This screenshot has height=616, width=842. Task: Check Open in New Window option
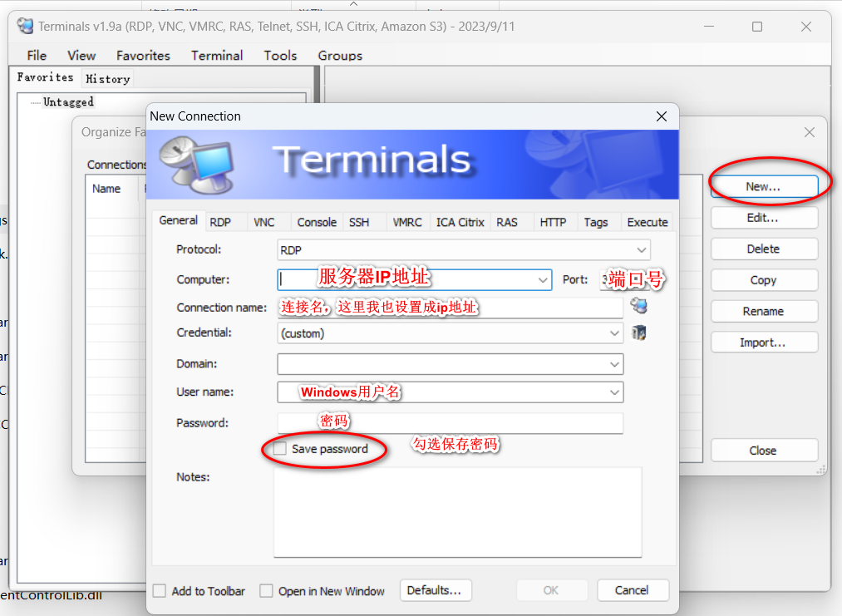click(266, 591)
